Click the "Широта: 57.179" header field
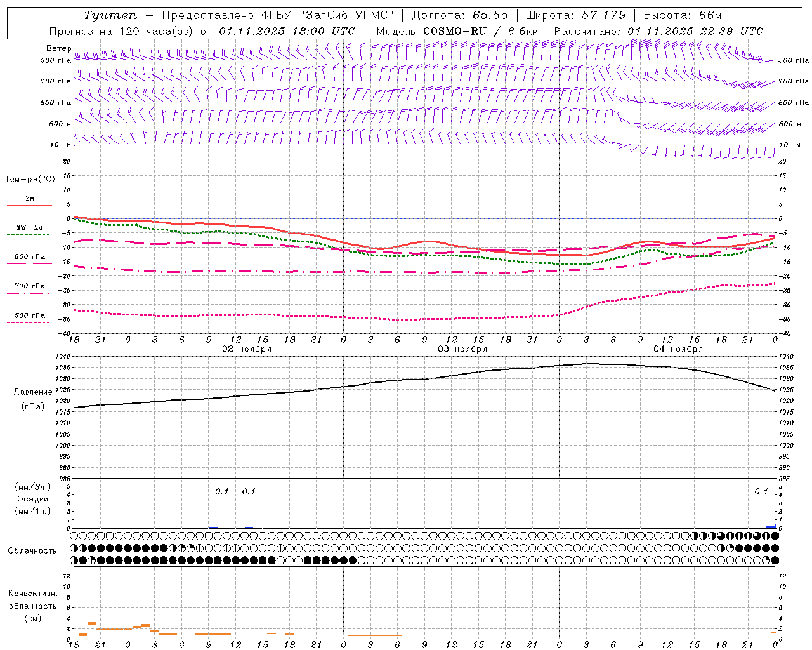The height and width of the screenshot is (650, 812). 575,15
